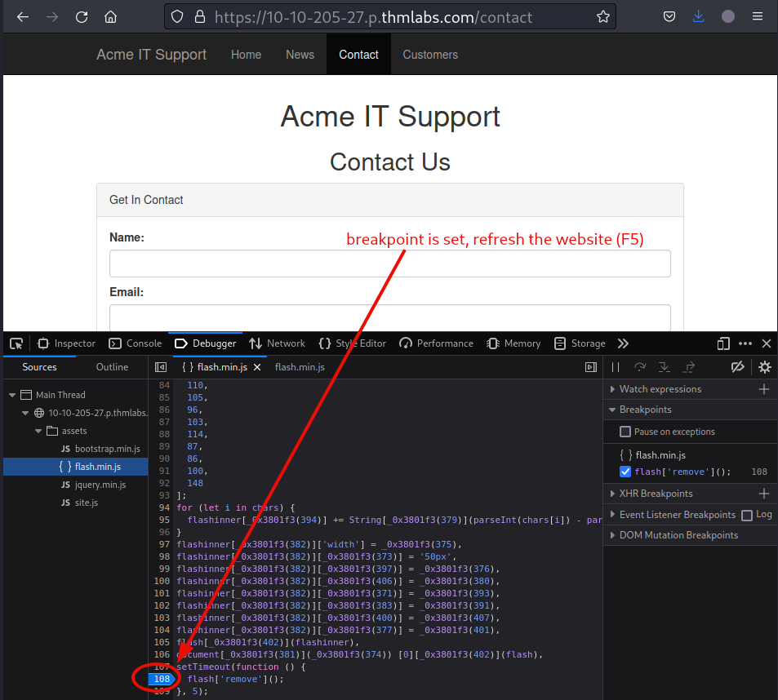Toggle deactivate breakpoints icon
Viewport: 778px width, 700px height.
737,367
